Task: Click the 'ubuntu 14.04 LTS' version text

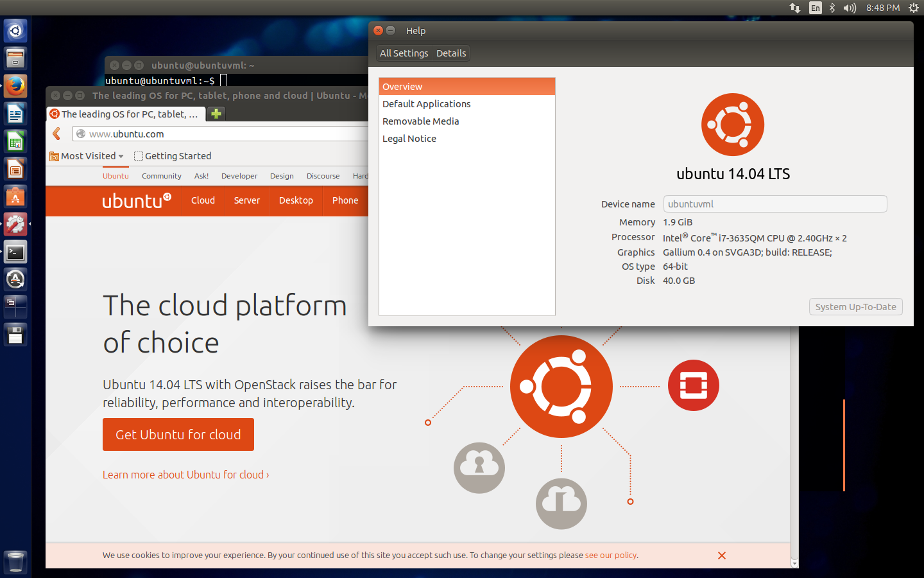Action: point(733,174)
